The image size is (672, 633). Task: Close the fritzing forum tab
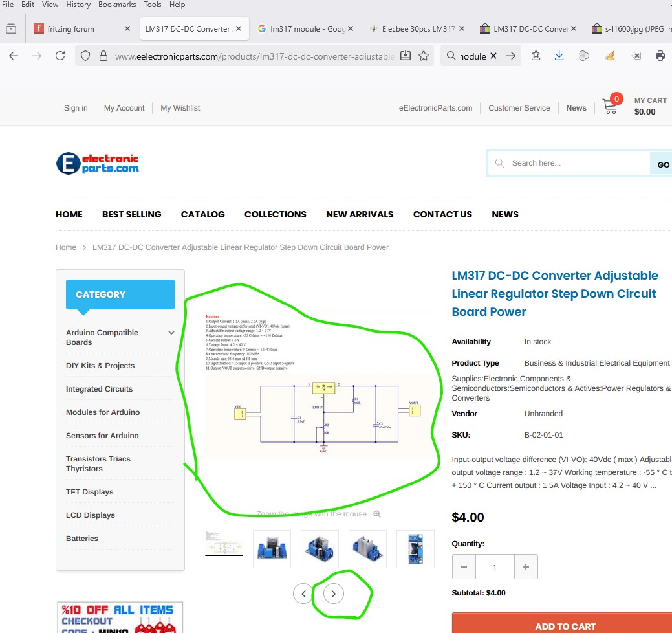tap(127, 28)
